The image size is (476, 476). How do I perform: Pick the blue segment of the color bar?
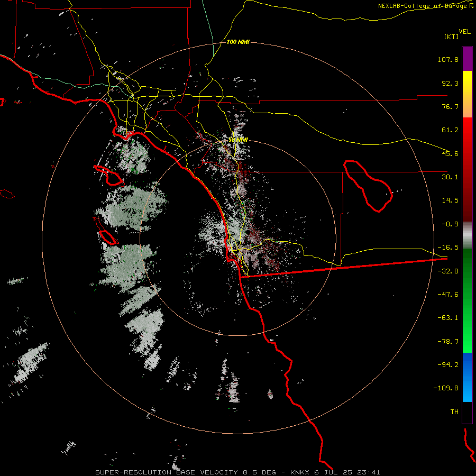click(x=467, y=377)
